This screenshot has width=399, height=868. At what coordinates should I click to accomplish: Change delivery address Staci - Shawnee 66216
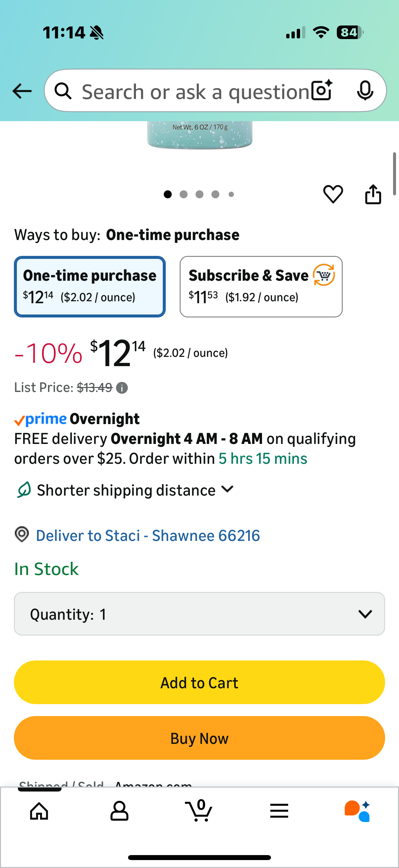(148, 535)
